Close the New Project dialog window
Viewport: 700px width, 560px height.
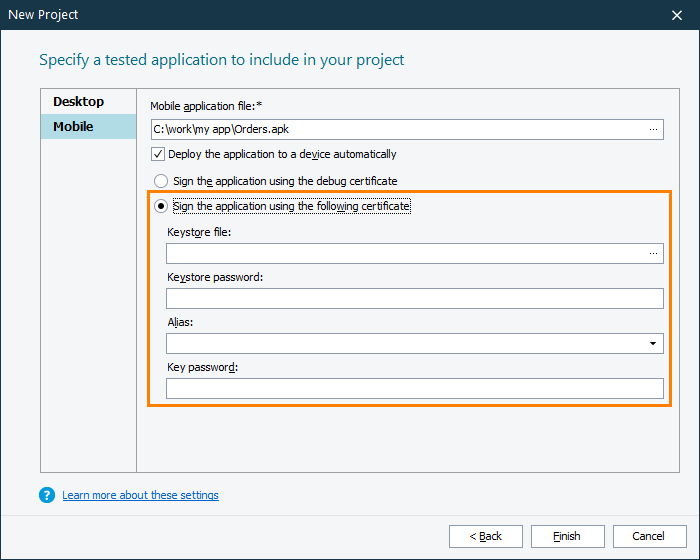pos(677,15)
